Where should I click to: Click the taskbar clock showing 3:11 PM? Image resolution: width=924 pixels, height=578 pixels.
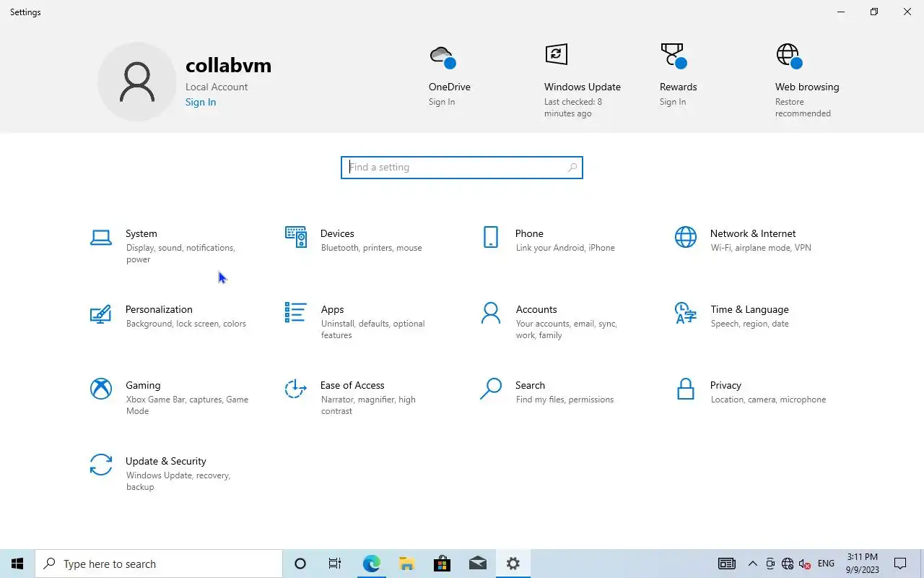coord(863,564)
